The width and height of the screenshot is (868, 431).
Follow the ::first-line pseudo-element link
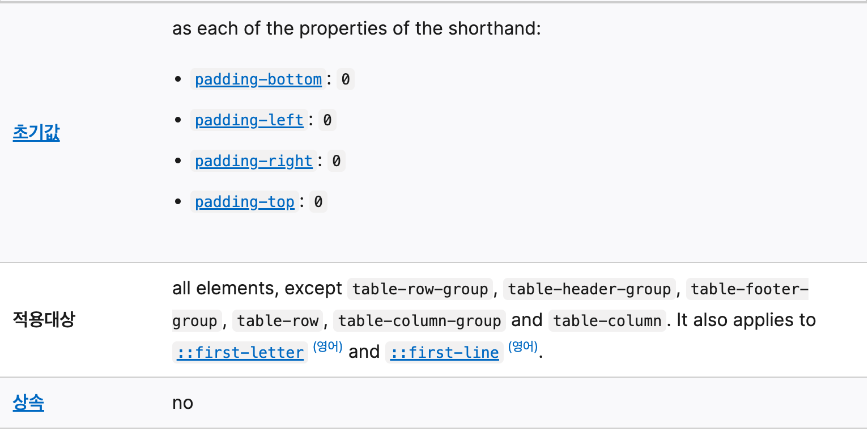tap(445, 353)
